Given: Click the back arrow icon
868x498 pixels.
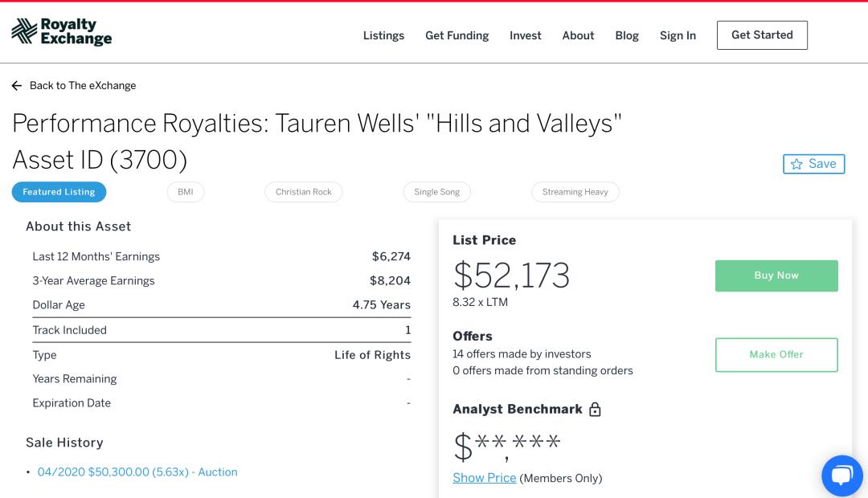Looking at the screenshot, I should point(17,86).
